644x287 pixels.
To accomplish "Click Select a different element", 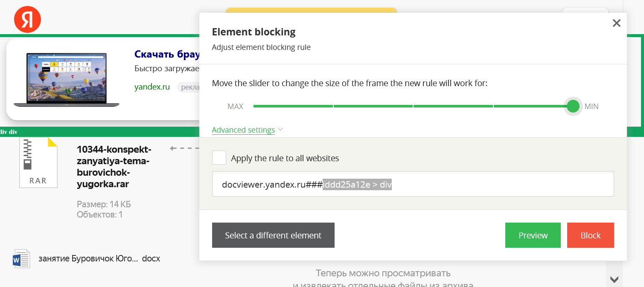I will [x=273, y=235].
